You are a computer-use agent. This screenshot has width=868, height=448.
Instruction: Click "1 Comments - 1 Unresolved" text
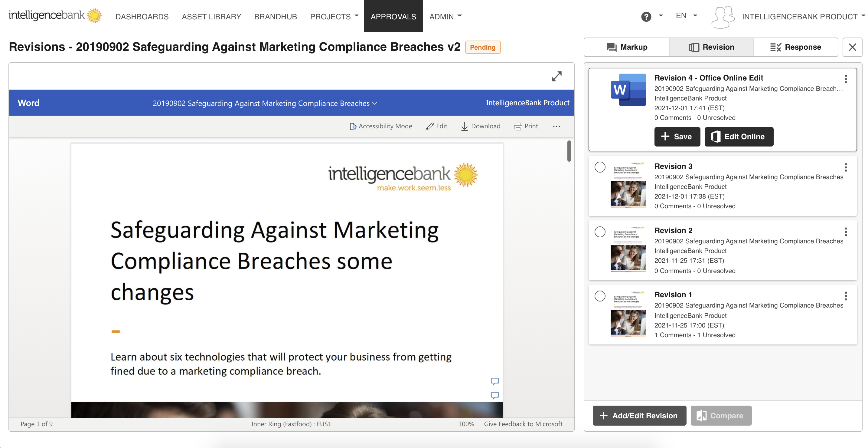click(x=695, y=335)
